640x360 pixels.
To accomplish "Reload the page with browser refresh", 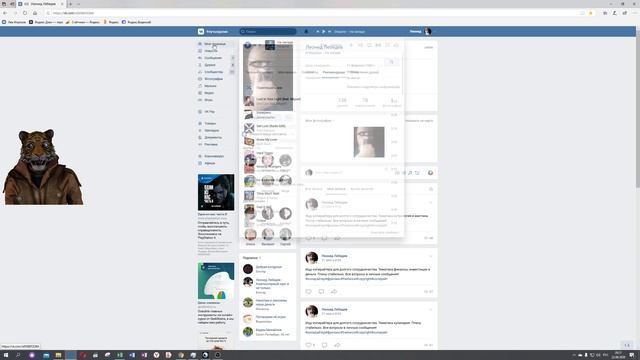I will point(25,13).
